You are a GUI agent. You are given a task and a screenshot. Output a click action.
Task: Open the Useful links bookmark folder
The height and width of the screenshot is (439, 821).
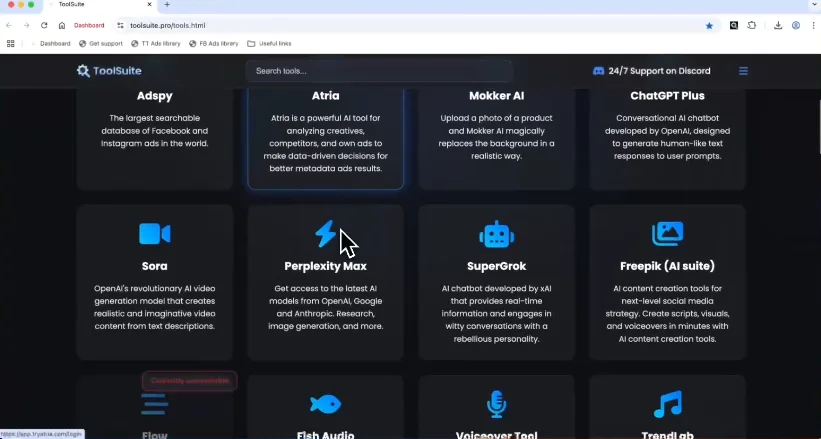[269, 43]
